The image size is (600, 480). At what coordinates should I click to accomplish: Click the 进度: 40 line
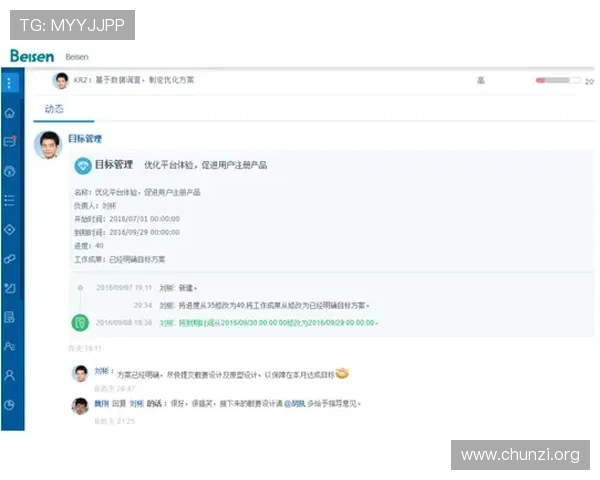coord(89,246)
